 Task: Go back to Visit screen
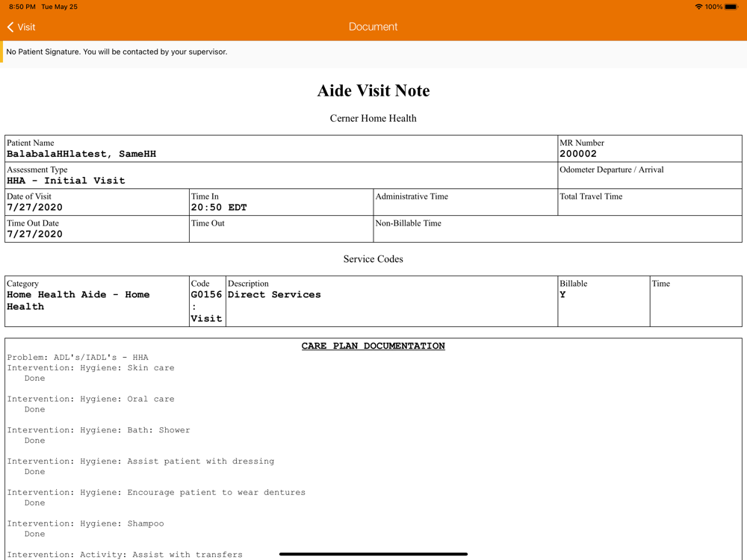pyautogui.click(x=22, y=27)
